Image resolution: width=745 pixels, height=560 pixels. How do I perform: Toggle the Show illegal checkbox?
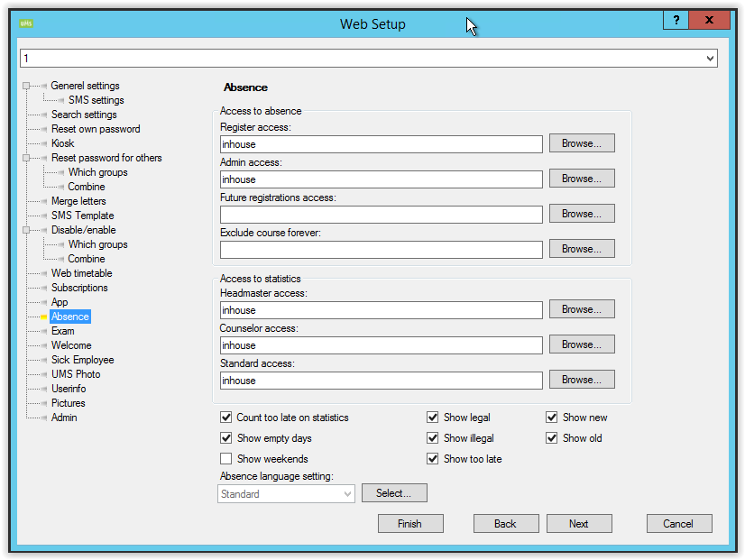point(433,438)
